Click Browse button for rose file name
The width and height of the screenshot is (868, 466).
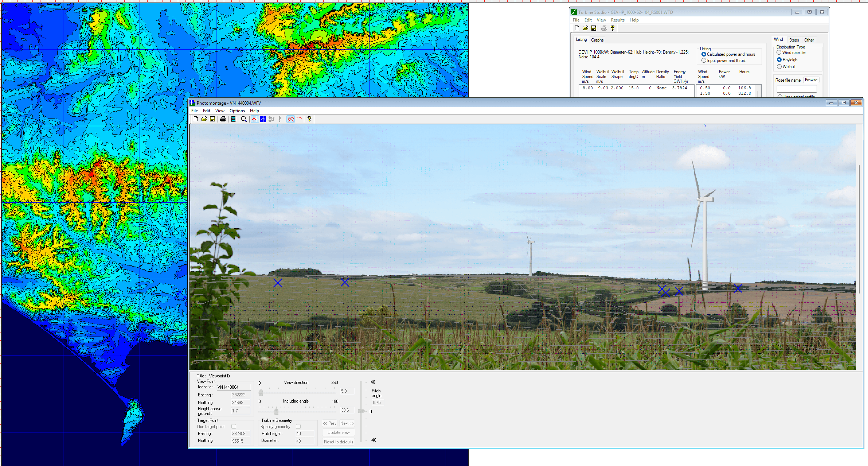[x=811, y=80]
